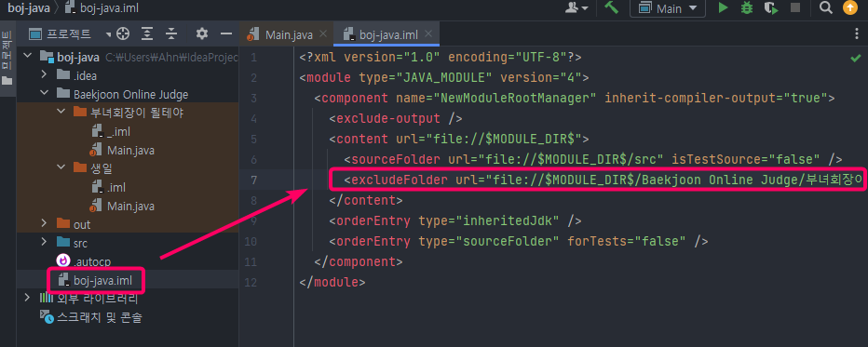
Task: Run the Main configuration
Action: 723,7
